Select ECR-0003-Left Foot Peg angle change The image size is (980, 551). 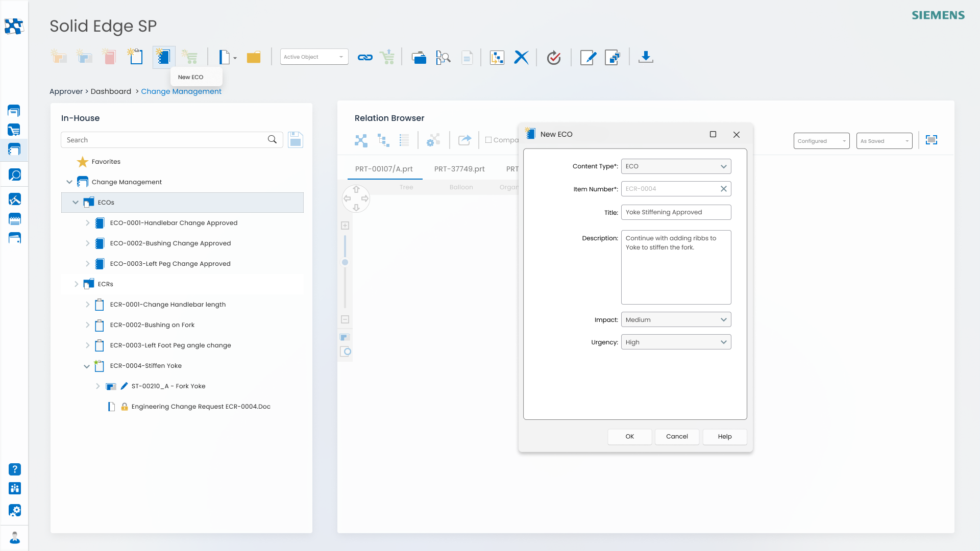170,345
